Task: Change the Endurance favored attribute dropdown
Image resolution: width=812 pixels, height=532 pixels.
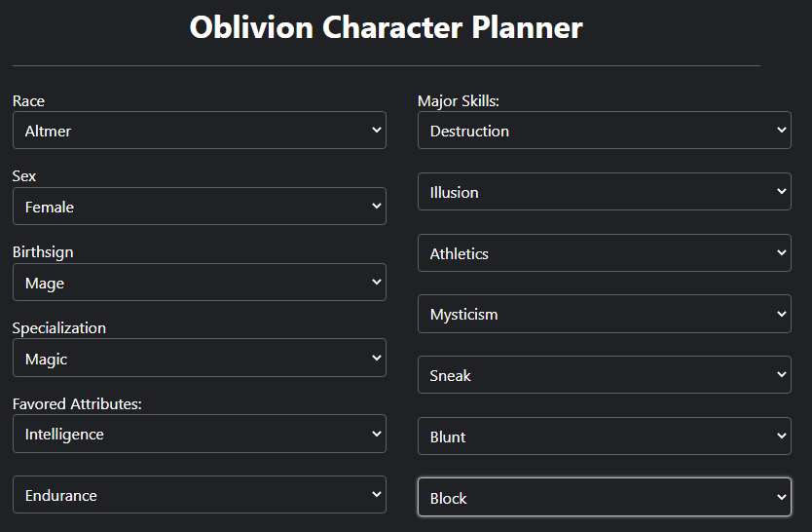Action: pos(200,495)
